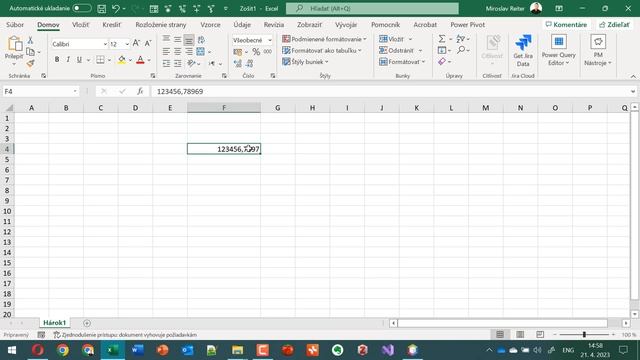Click the insert function fx icon
640x360 pixels.
pos(140,91)
